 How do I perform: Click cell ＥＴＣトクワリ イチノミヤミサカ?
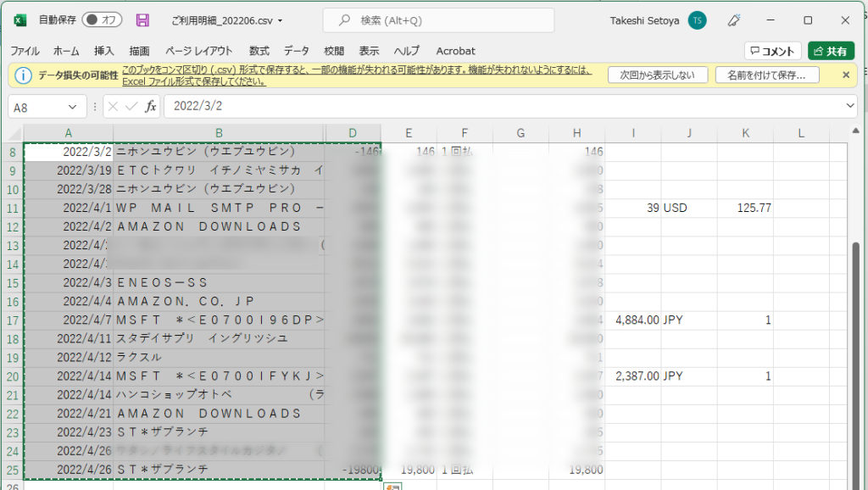click(x=220, y=170)
